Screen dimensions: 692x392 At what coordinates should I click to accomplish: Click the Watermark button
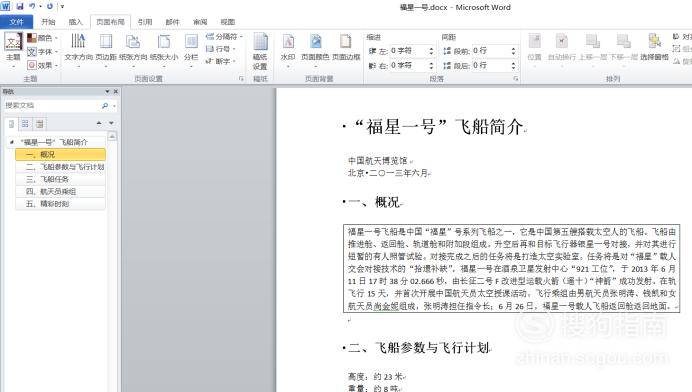288,50
